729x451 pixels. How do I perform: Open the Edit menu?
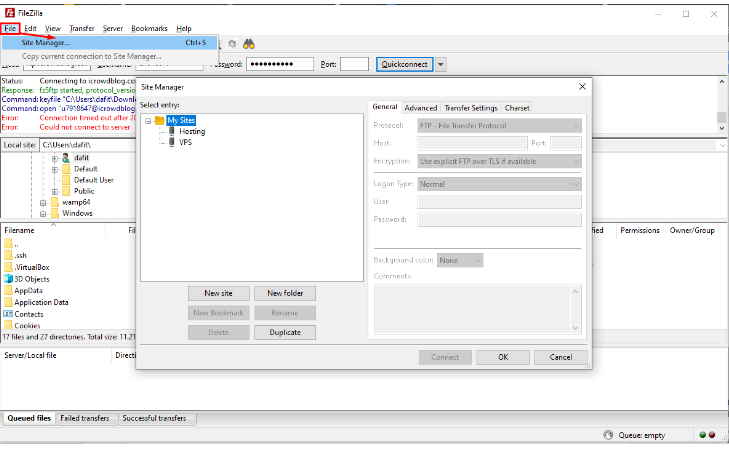pos(31,28)
